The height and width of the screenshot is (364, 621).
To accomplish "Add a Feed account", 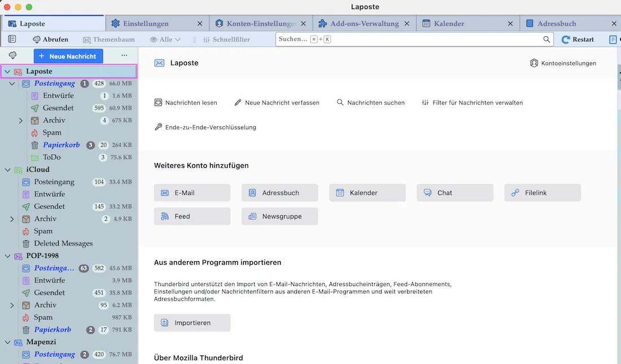I will click(192, 216).
